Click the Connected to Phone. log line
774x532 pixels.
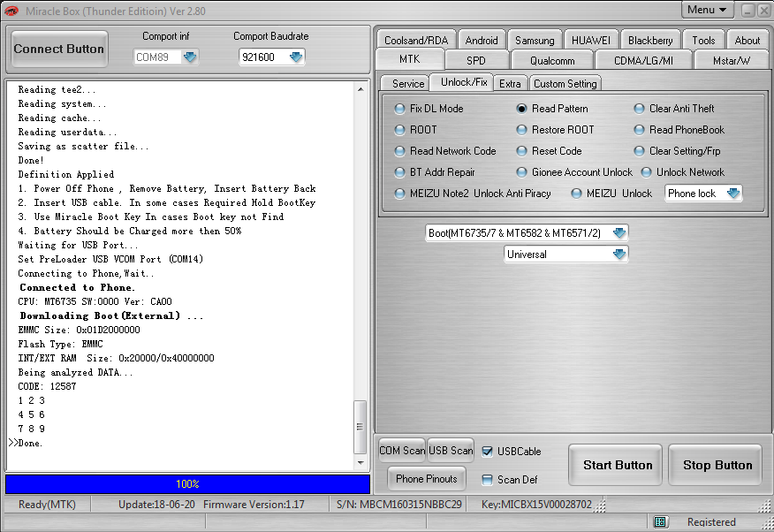78,288
